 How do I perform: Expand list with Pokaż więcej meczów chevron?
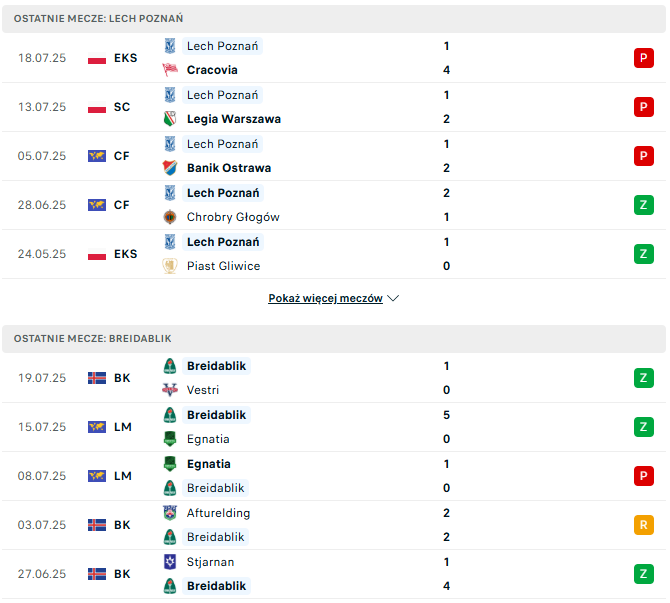(x=393, y=298)
